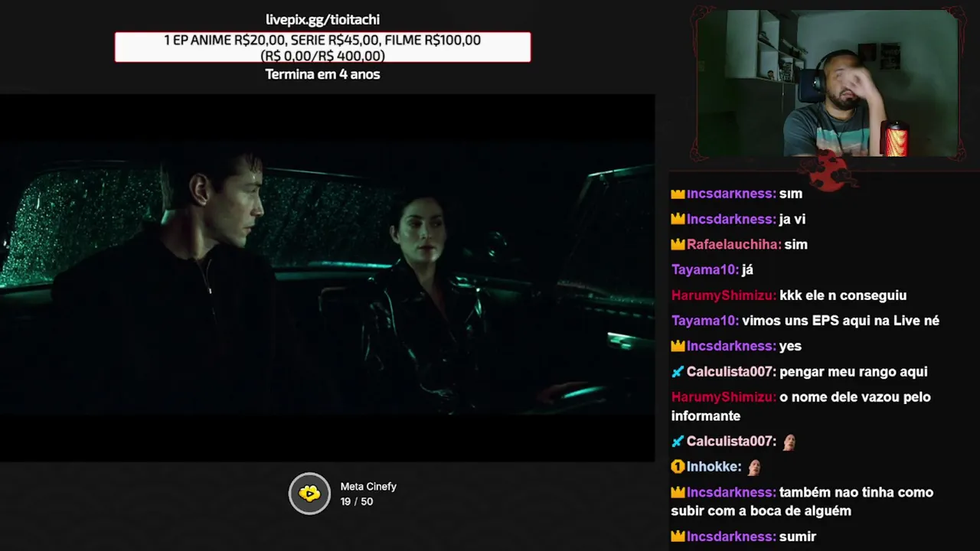Click the 'Meta Cinefy' label
The image size is (980, 551).
click(368, 487)
